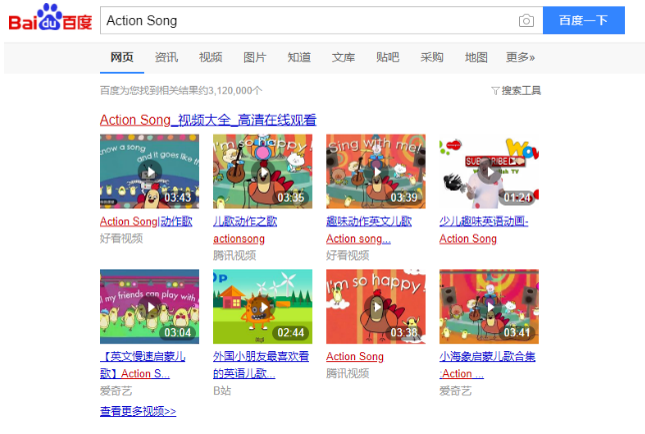The image size is (645, 434).
Task: Open the 采购 tab
Action: pyautogui.click(x=432, y=57)
